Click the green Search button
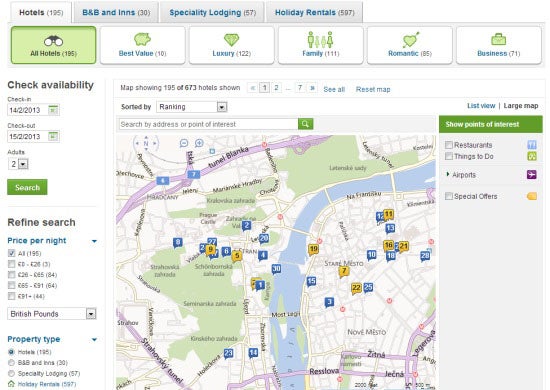 pos(27,187)
